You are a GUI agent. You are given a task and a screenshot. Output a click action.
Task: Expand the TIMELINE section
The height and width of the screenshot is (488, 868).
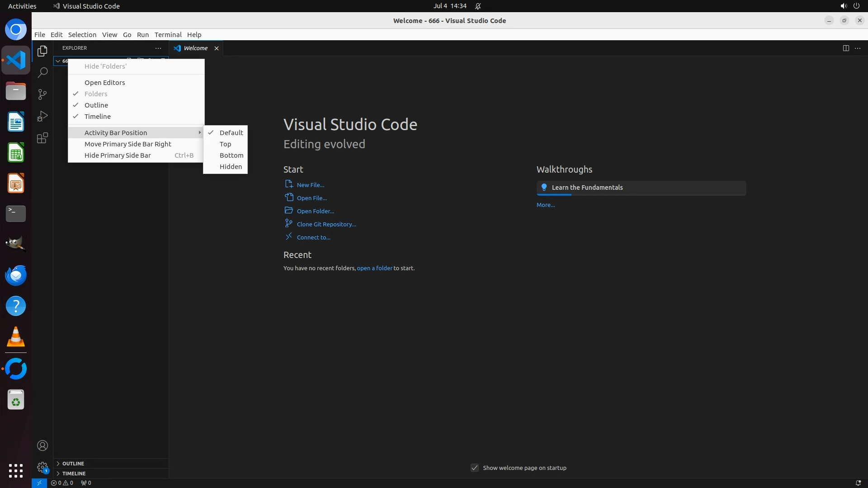tap(74, 474)
